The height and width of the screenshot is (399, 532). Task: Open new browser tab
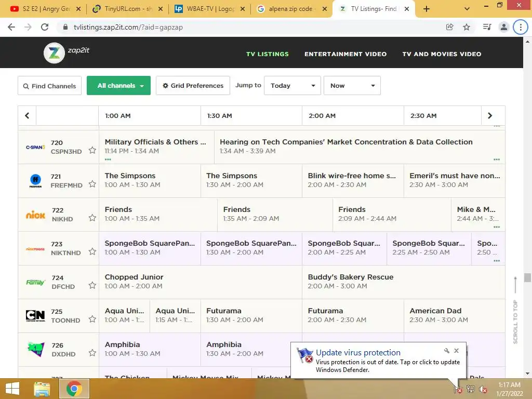427,9
